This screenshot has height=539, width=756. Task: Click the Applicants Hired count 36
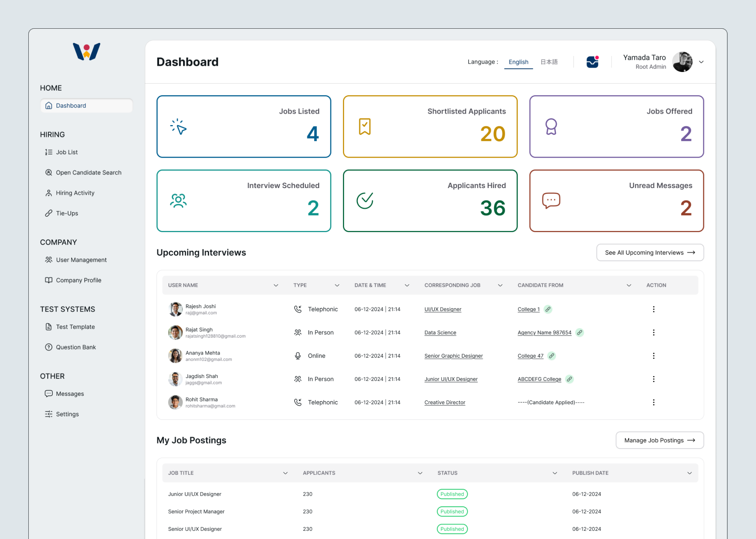click(x=493, y=208)
